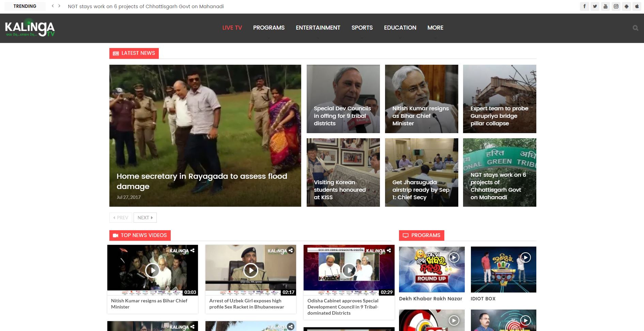The height and width of the screenshot is (331, 644).
Task: Open the search magnifier icon
Action: (635, 28)
